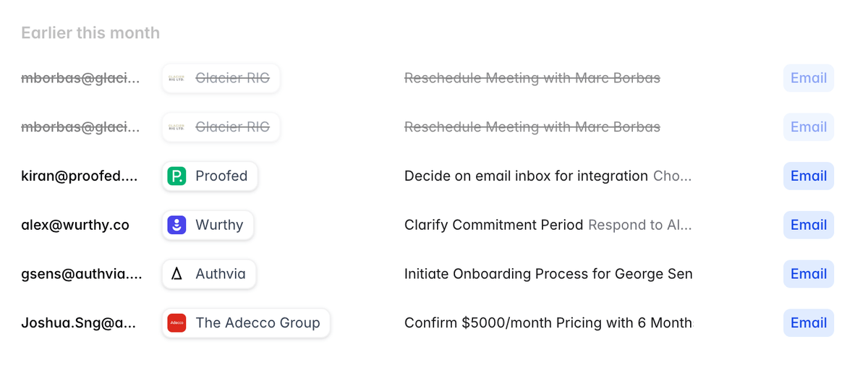The image size is (868, 373).
Task: Click the Email button in the Wurthy row
Action: [808, 225]
